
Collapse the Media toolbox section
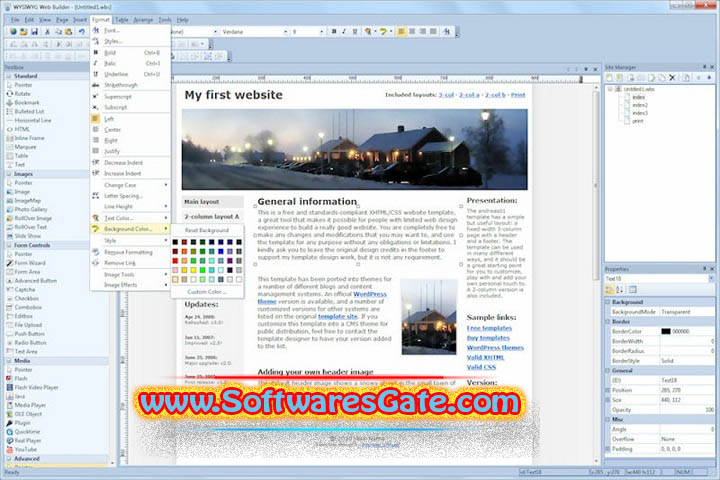[x=9, y=361]
